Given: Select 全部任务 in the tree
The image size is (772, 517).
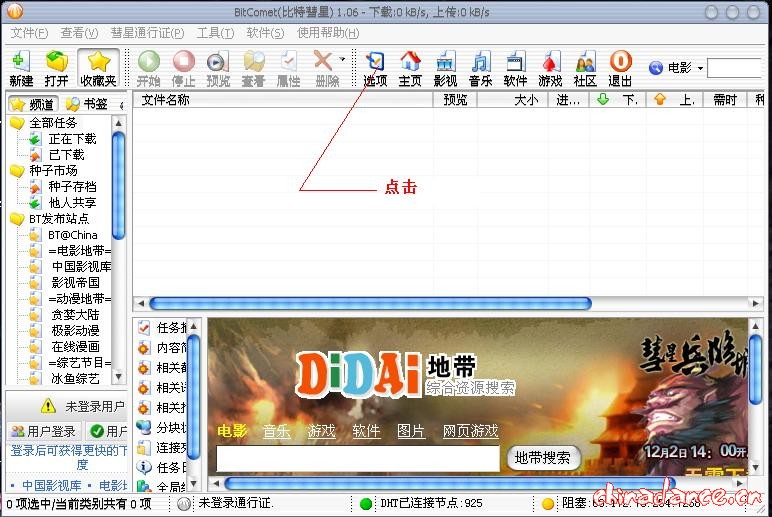Looking at the screenshot, I should point(53,123).
